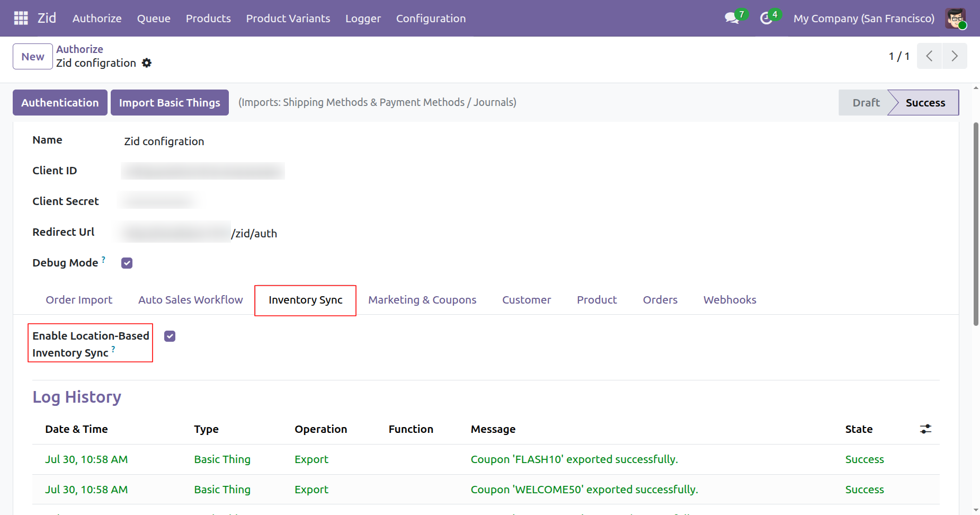Click the record pager 1 / 1
The image size is (980, 515).
(x=899, y=56)
